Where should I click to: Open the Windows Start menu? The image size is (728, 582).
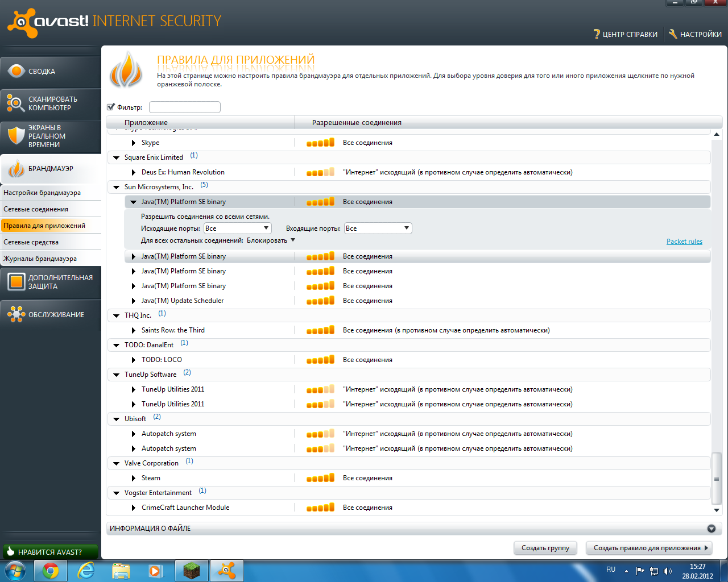[x=15, y=571]
